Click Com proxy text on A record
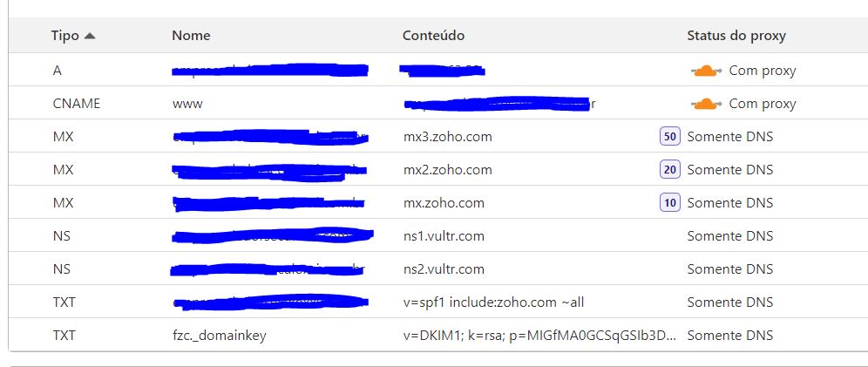Screen dimensions: 868x367 click(763, 71)
